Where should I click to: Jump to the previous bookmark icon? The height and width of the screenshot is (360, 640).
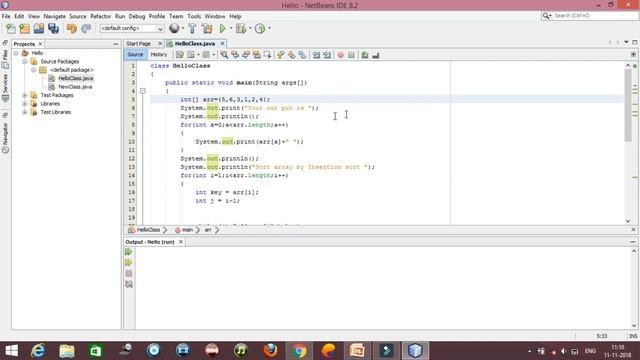click(280, 55)
